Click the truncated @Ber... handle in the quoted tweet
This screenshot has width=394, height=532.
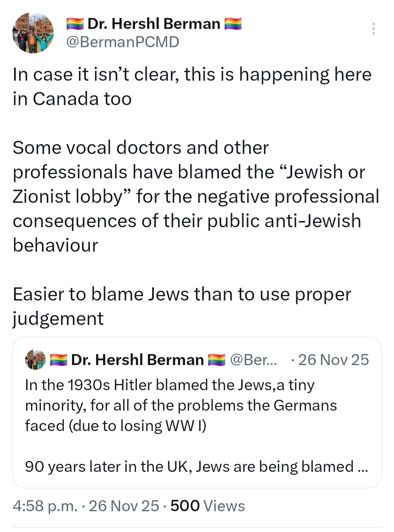254,360
